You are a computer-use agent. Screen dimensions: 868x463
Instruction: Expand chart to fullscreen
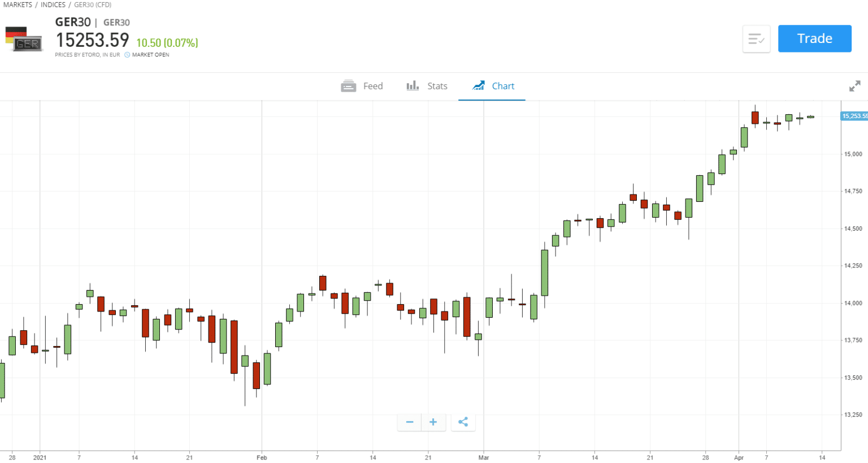point(855,86)
